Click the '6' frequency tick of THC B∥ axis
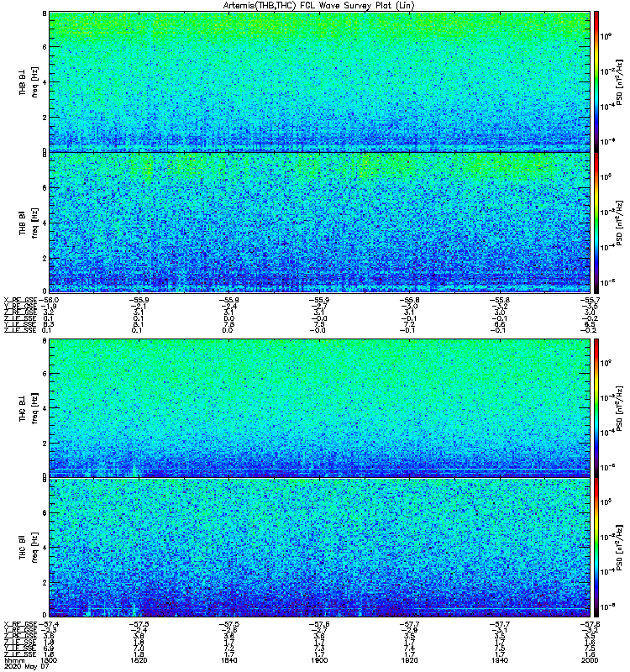Screen dimensions: 630x672 pyautogui.click(x=45, y=513)
